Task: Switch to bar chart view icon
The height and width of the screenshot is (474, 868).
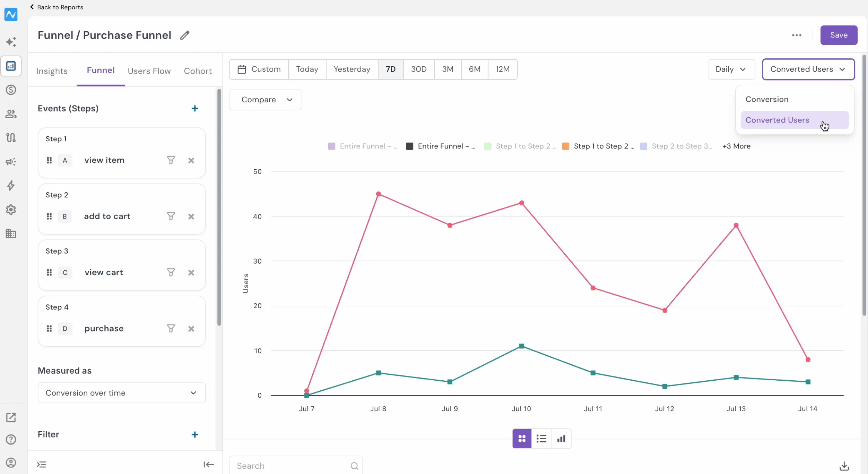Action: [561, 439]
